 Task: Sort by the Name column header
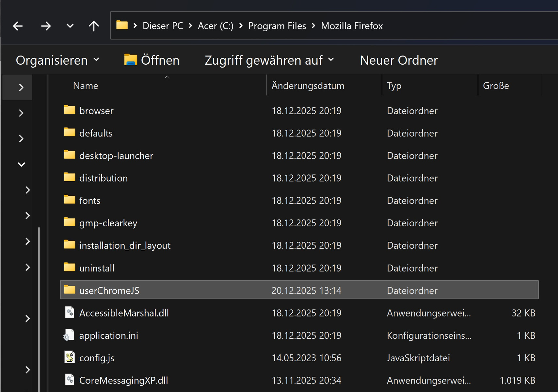tap(86, 86)
